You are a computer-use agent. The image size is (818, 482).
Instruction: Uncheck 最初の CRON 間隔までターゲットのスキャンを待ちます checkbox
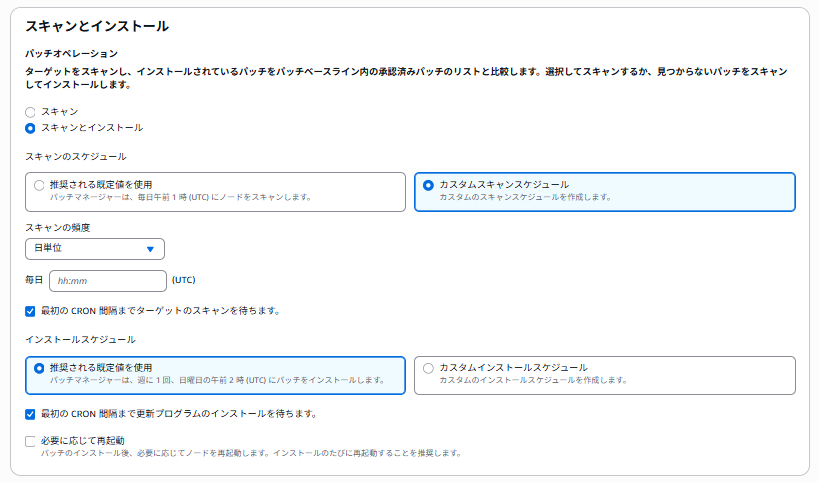coord(30,311)
